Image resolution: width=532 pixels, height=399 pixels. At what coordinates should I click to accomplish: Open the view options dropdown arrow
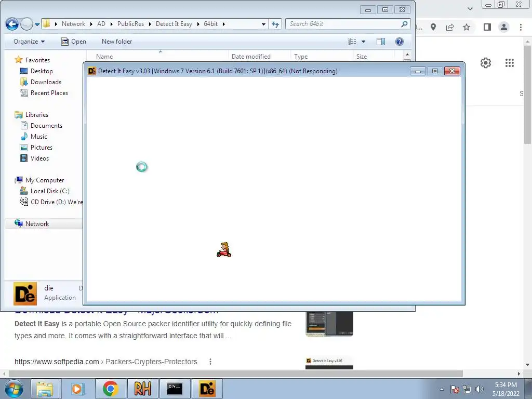[x=363, y=42]
